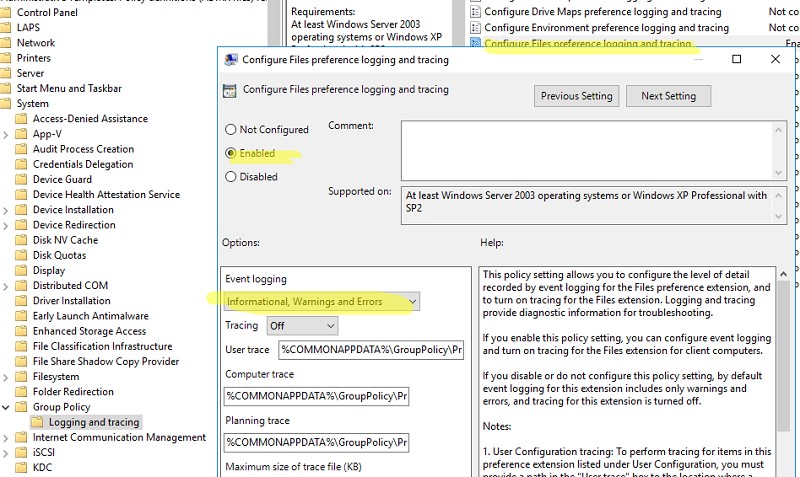Click the Next Setting button
Viewport: 800px width, 477px height.
click(x=668, y=96)
